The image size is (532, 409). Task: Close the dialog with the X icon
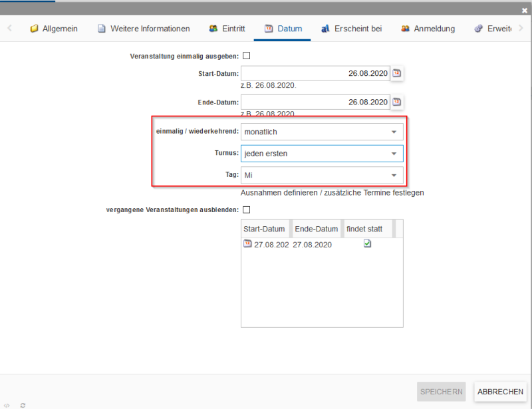(x=524, y=10)
